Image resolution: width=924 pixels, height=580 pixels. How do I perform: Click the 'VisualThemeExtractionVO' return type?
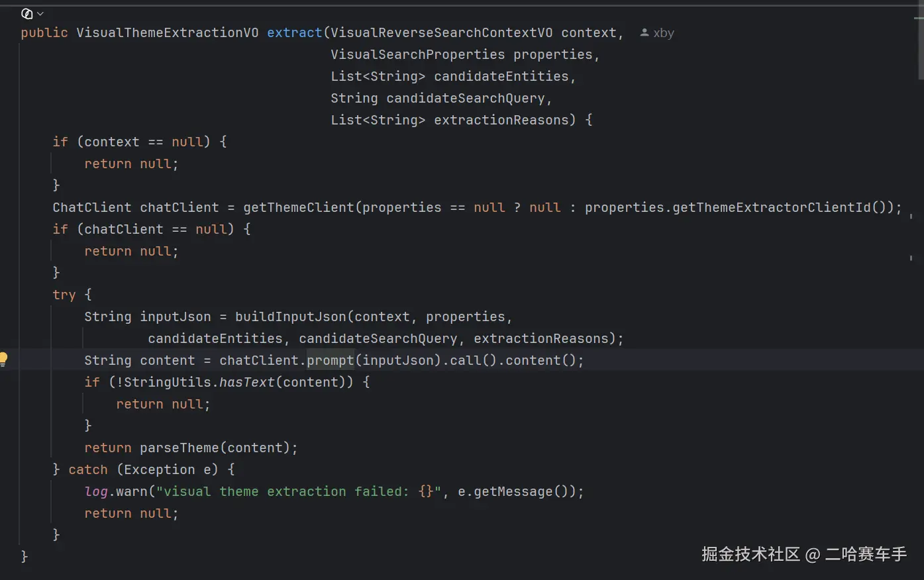168,32
